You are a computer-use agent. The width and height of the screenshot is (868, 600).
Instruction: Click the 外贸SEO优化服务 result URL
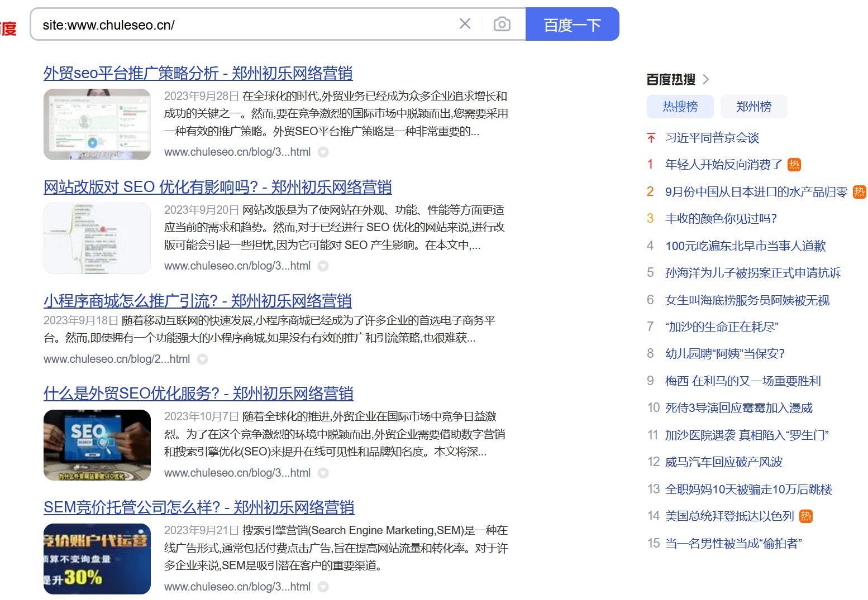coord(237,473)
